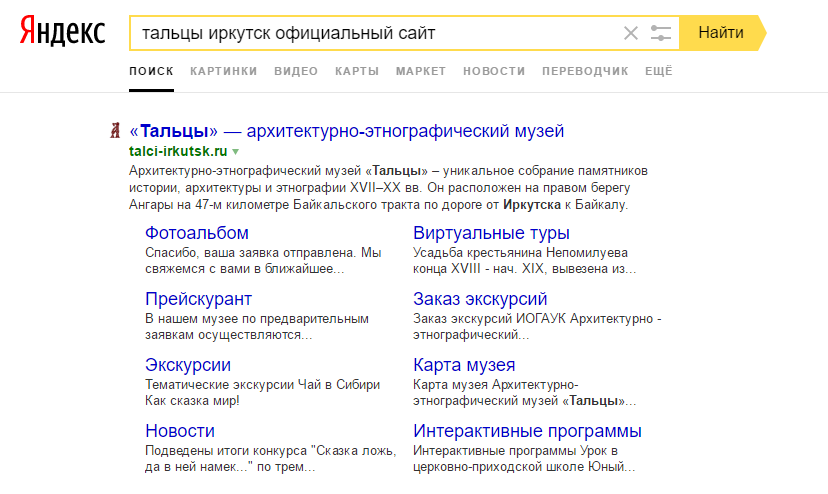Screen dimensions: 828x494
Task: Open the «Тальцы» — архитектурно-этнографический музей result
Action: tap(347, 131)
